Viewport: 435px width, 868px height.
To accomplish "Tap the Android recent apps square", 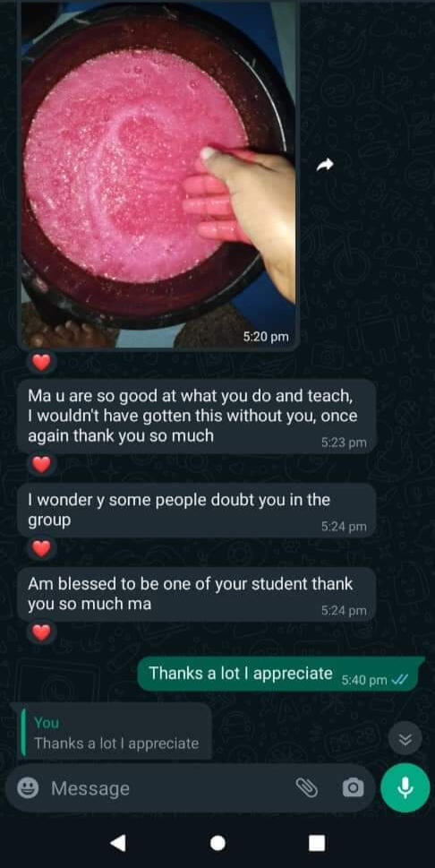I will tap(317, 843).
